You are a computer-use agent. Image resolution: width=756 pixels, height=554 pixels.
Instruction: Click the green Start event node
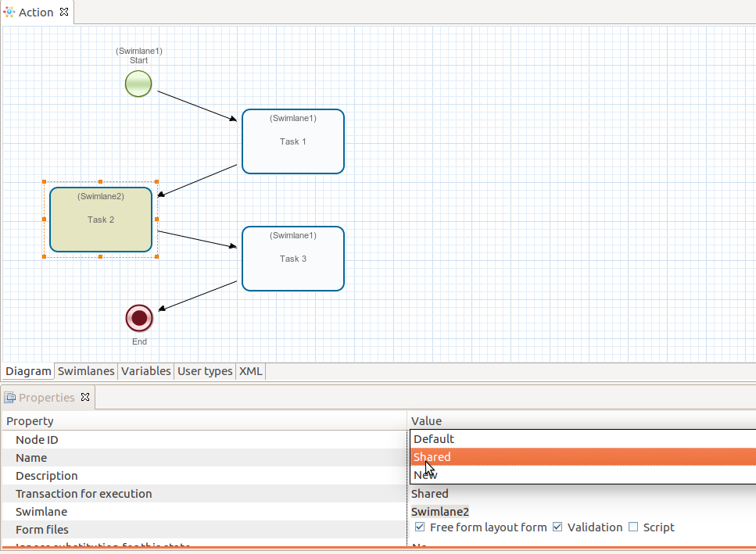click(138, 84)
